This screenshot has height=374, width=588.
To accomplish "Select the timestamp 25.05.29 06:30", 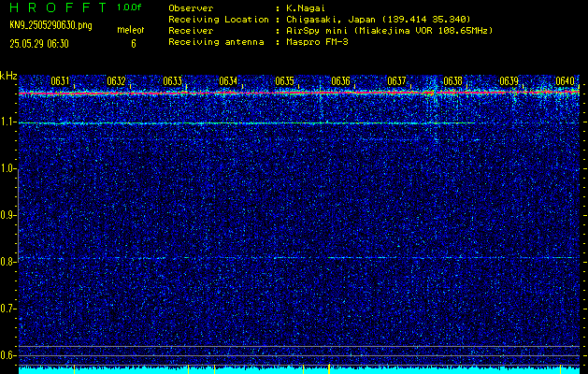I will pyautogui.click(x=39, y=44).
